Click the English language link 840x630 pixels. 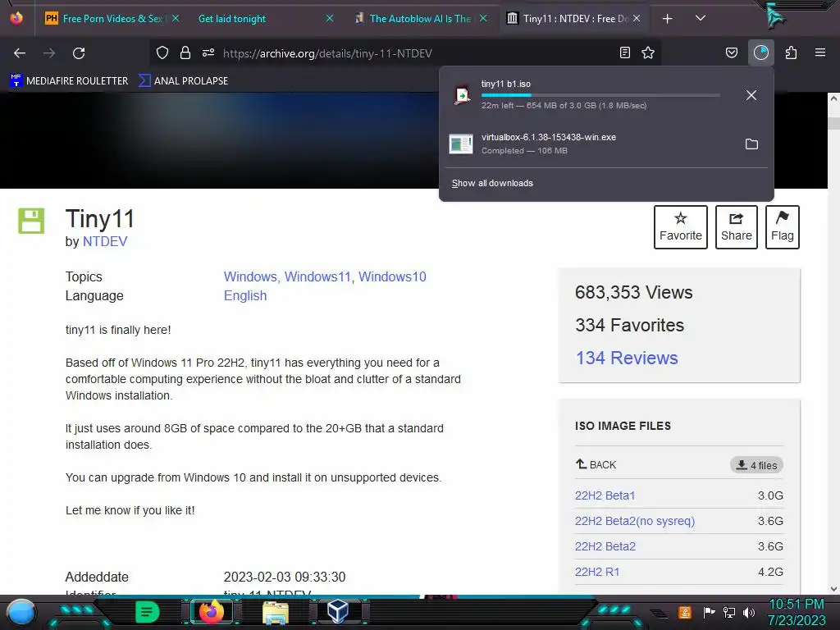(244, 295)
